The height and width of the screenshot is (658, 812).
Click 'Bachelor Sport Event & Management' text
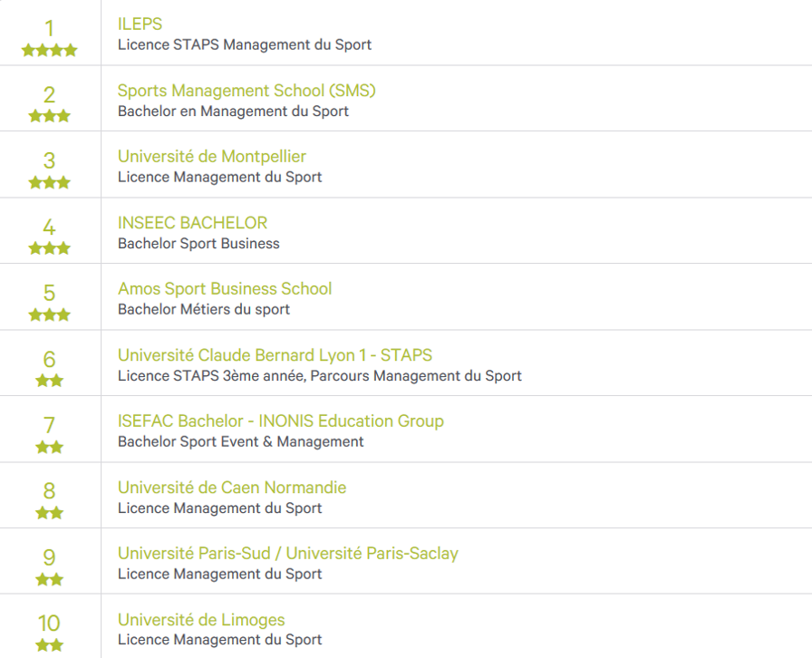pos(240,441)
